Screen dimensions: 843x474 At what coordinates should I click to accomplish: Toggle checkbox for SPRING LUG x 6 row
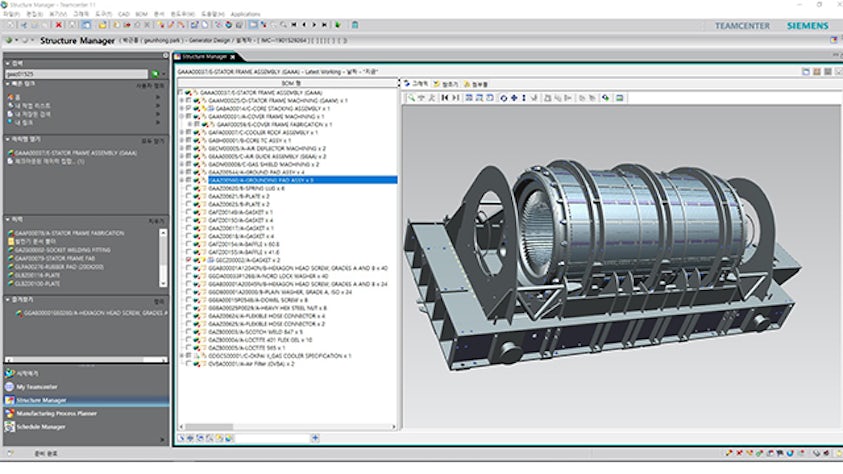pyautogui.click(x=188, y=188)
